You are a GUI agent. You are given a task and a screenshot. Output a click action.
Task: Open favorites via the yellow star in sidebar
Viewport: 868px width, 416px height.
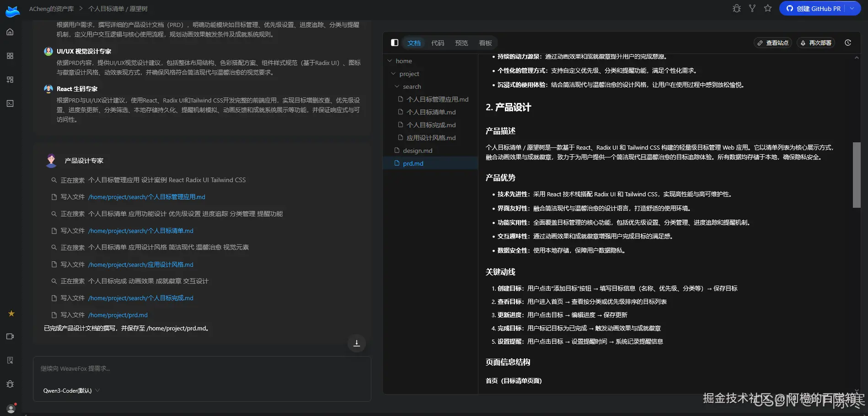point(11,313)
